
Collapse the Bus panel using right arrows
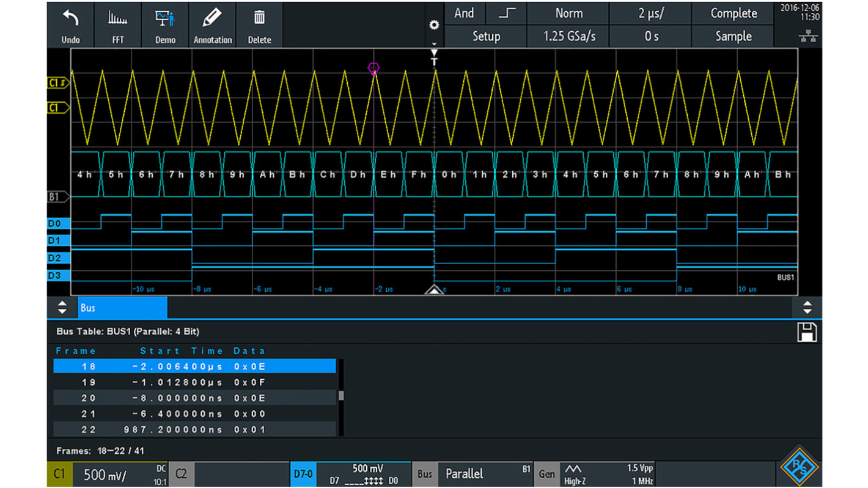click(x=809, y=308)
